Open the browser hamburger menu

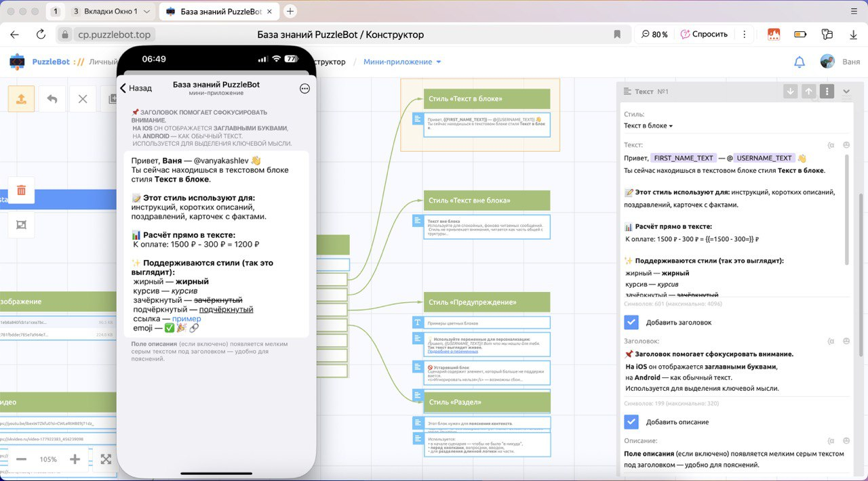click(852, 12)
